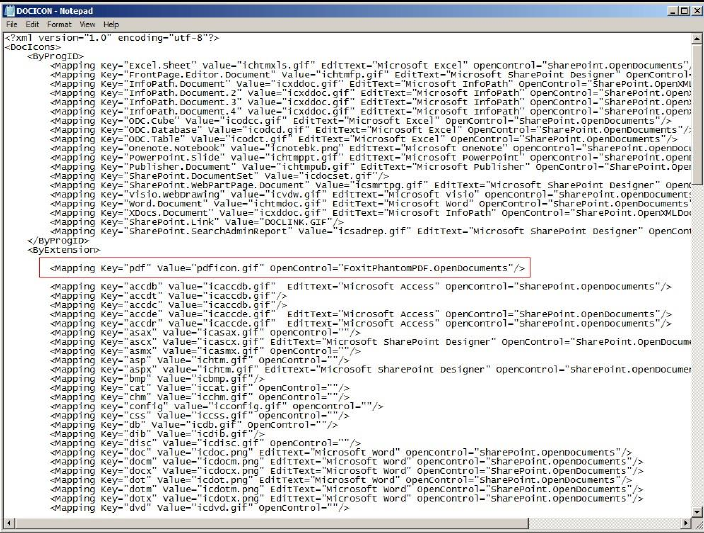This screenshot has height=533, width=704.
Task: Click the horizontal scrollbar right arrow
Action: click(x=686, y=523)
